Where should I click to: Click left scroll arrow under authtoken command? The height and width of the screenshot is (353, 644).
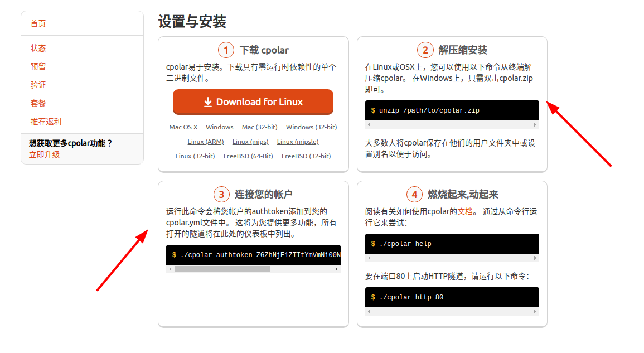click(170, 269)
